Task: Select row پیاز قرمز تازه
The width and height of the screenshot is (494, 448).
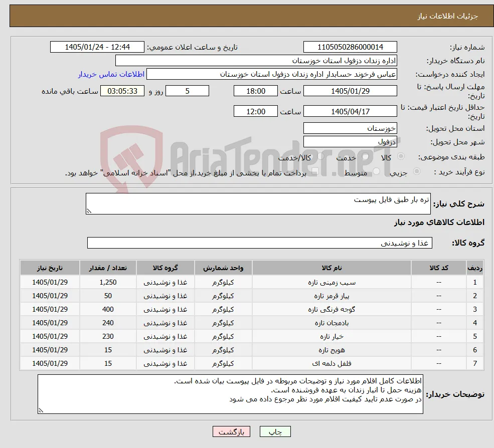Action: click(x=252, y=296)
